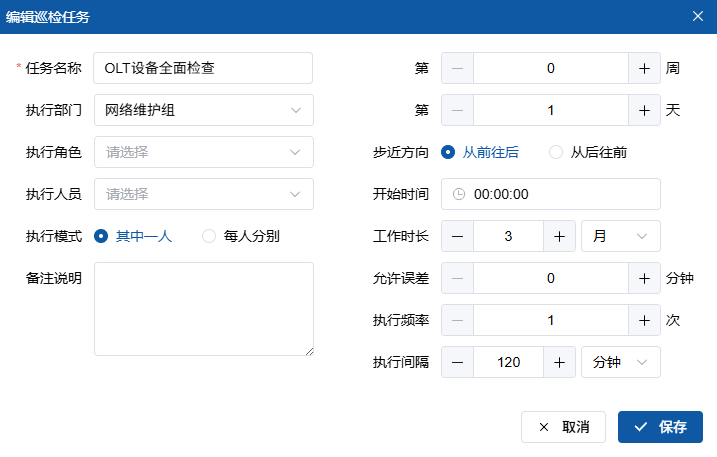The width and height of the screenshot is (717, 457).
Task: Select 其中一人 execution mode
Action: (x=101, y=236)
